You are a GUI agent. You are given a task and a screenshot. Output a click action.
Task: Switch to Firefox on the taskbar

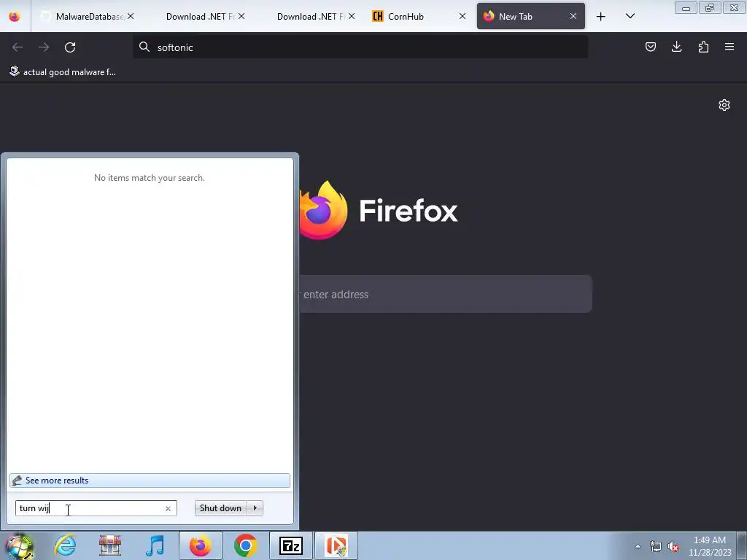pyautogui.click(x=200, y=545)
